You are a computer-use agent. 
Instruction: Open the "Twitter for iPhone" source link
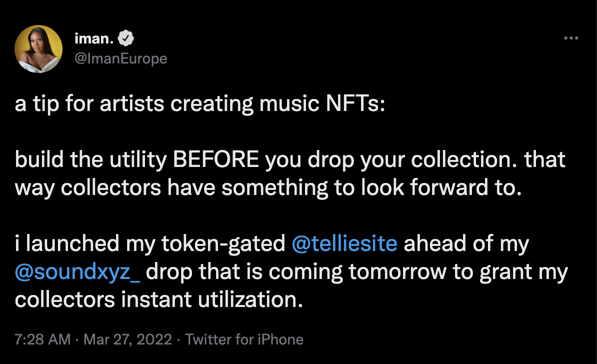[x=244, y=340]
